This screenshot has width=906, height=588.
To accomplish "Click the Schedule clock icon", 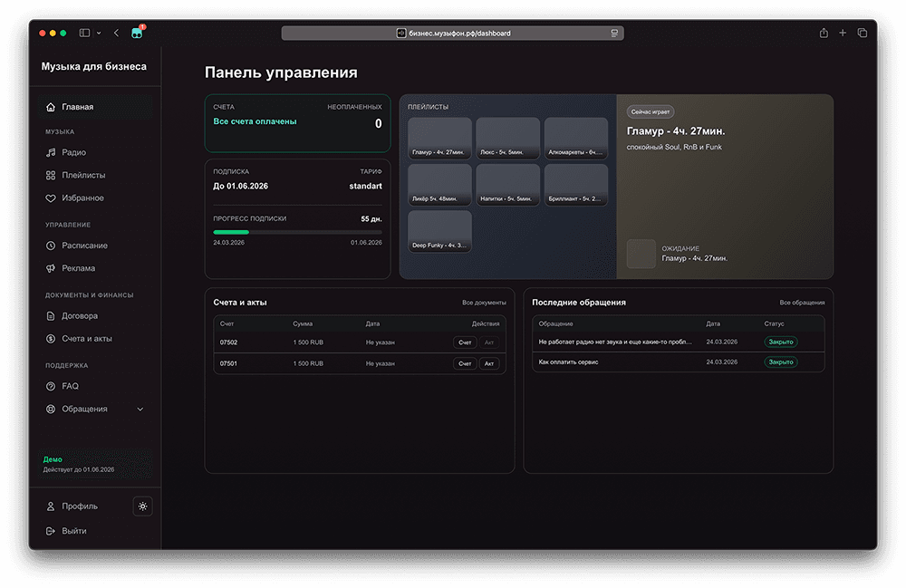I will tap(52, 246).
